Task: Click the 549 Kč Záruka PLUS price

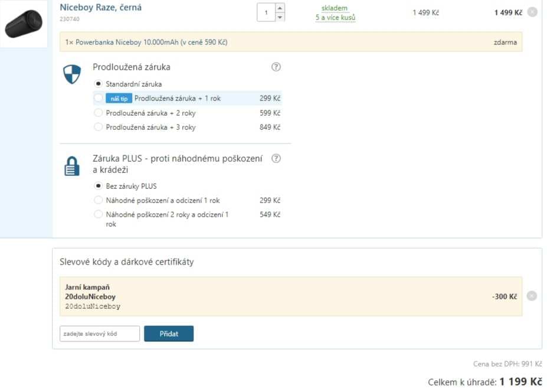Action: point(270,215)
